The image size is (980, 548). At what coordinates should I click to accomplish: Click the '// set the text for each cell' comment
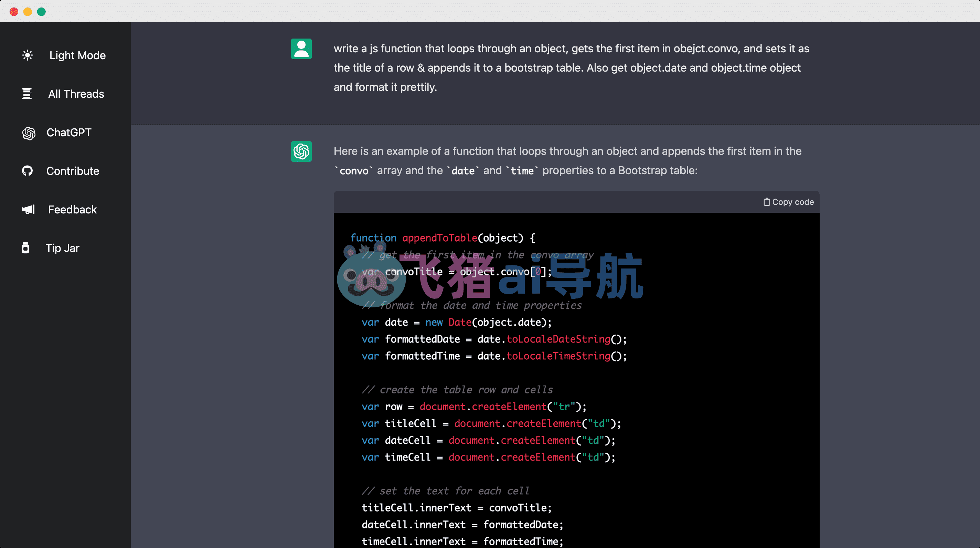446,491
